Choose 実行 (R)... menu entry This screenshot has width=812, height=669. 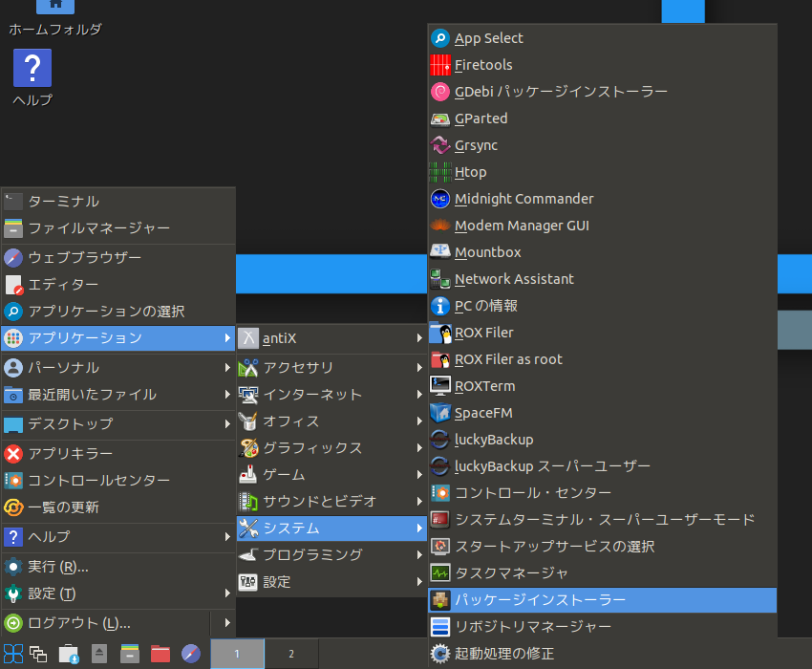[x=118, y=567]
